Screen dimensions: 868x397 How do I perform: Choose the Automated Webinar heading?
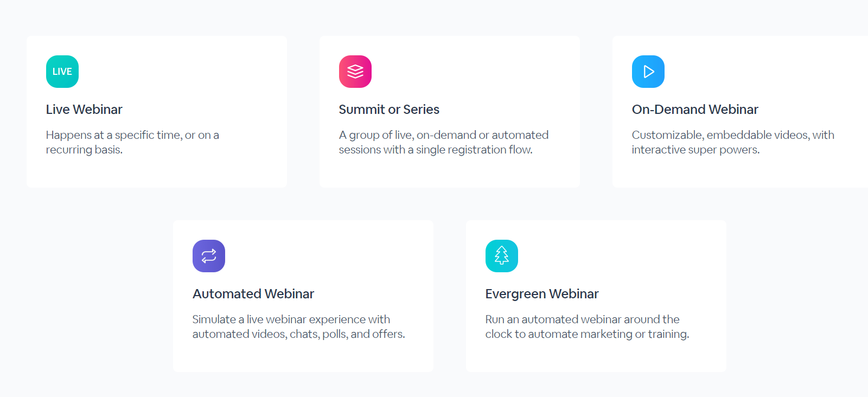point(253,294)
